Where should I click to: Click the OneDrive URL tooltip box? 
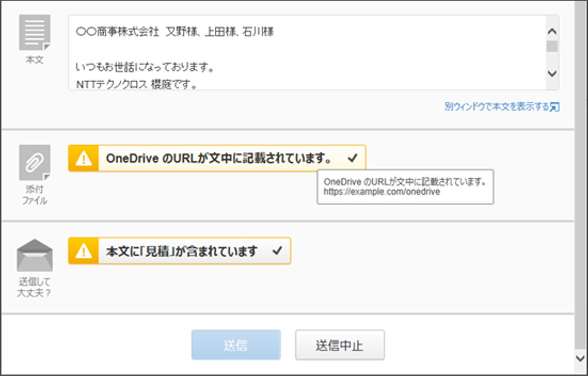pos(405,187)
